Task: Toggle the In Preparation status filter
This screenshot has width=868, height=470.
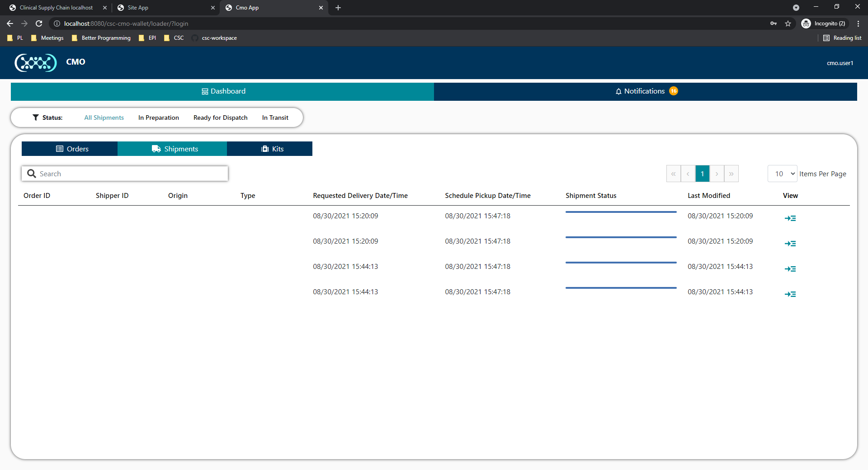Action: (x=158, y=117)
